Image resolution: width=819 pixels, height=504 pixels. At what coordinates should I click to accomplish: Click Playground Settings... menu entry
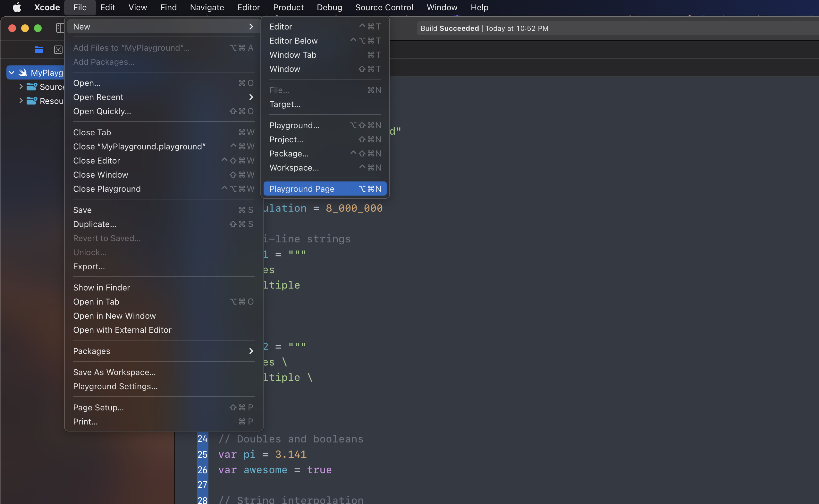(115, 386)
